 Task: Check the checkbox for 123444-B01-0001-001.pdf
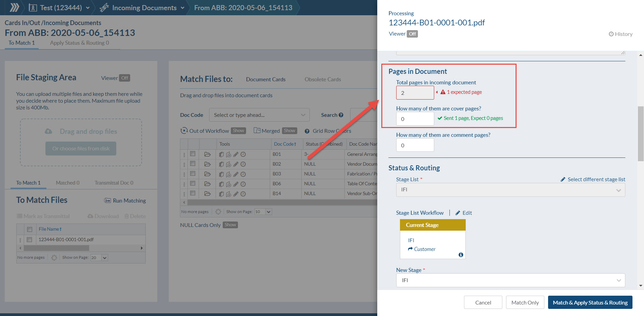coord(29,239)
